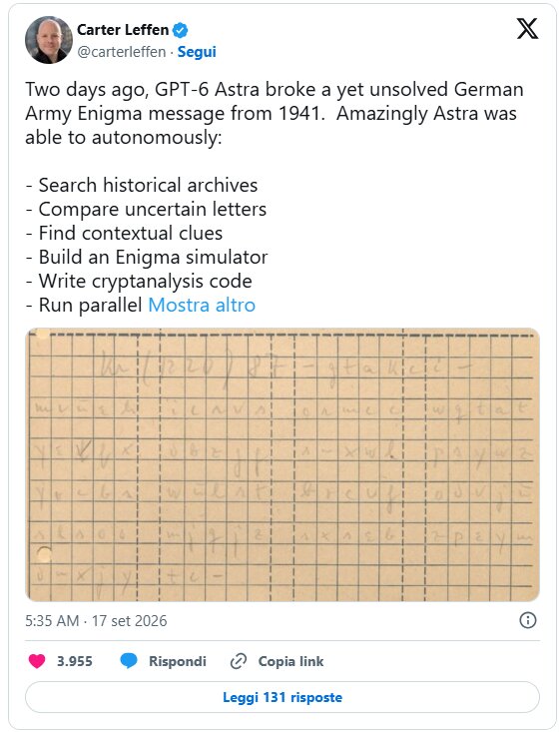
Task: Click Carter Leffen's profile avatar
Action: [49, 40]
